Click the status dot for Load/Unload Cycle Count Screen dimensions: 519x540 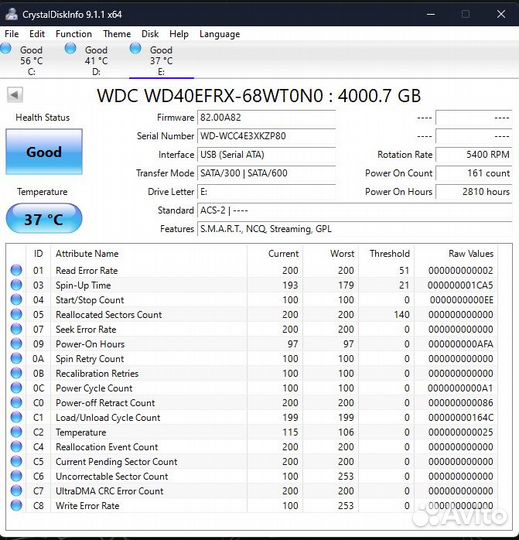coord(16,417)
